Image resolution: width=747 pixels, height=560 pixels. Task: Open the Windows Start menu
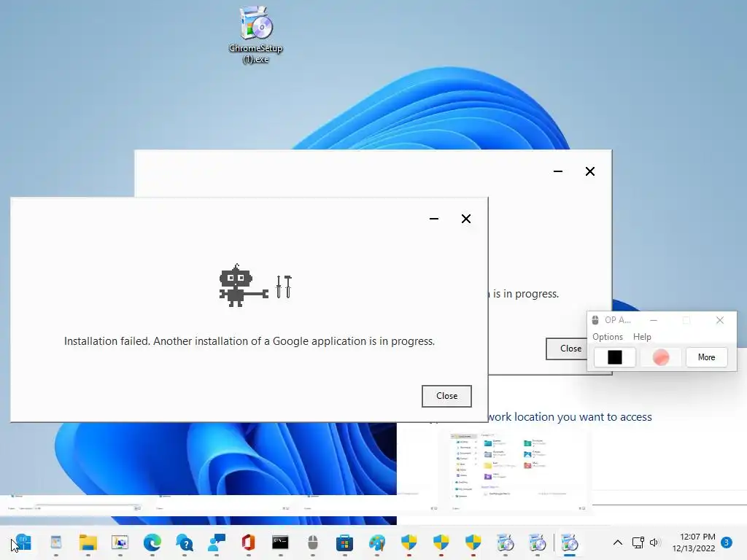[24, 542]
